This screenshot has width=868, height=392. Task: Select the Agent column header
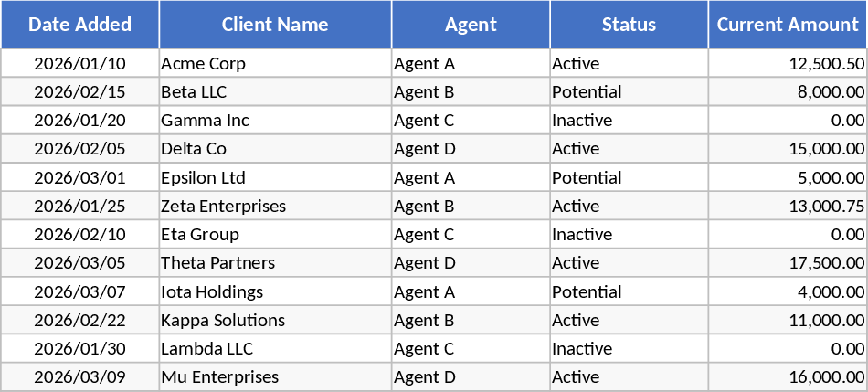pos(471,25)
